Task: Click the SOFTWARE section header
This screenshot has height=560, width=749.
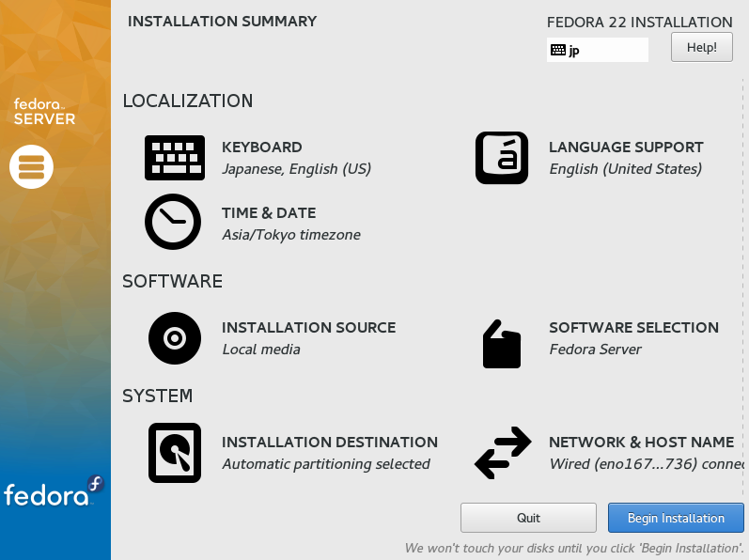Action: (x=172, y=282)
